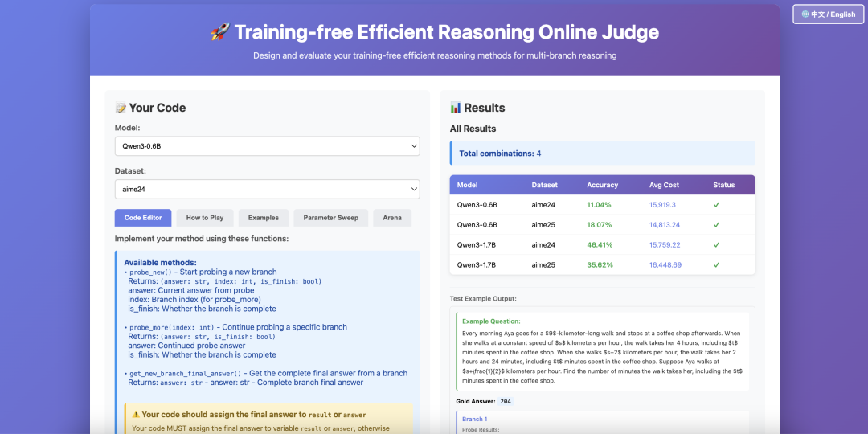Click the checkmark for Qwen3-1.7B aime25 row
868x434 pixels.
pos(716,265)
